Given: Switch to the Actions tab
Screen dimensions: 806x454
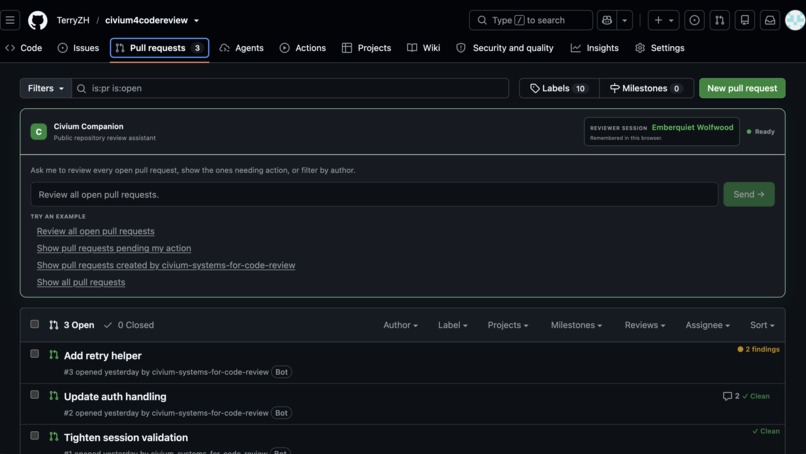Looking at the screenshot, I should [303, 48].
